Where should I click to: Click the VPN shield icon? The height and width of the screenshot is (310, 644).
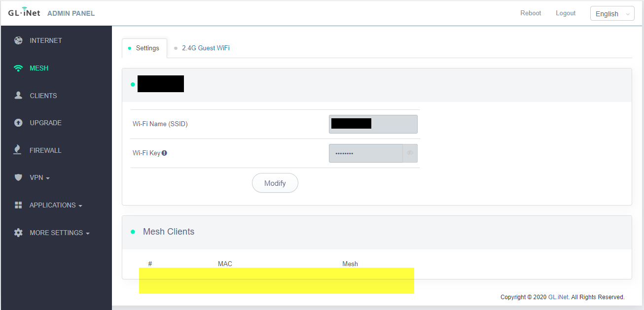(18, 177)
